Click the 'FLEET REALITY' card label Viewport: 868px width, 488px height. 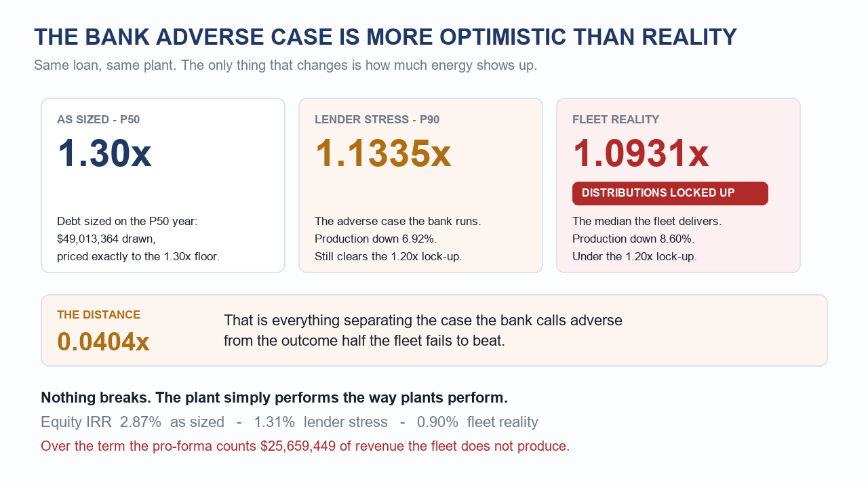click(616, 120)
